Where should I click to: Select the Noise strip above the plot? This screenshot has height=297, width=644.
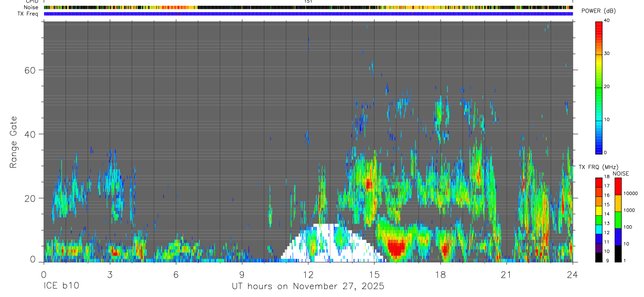pyautogui.click(x=308, y=7)
